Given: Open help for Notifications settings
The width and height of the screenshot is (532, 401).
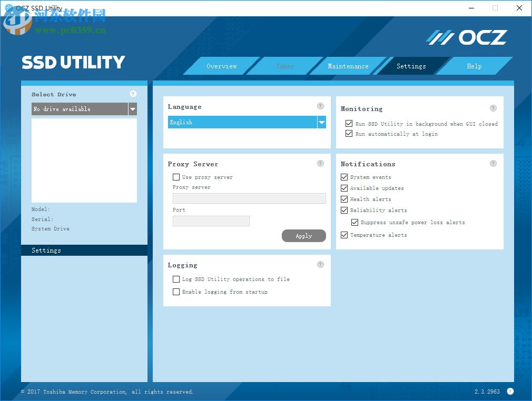Looking at the screenshot, I should (493, 163).
